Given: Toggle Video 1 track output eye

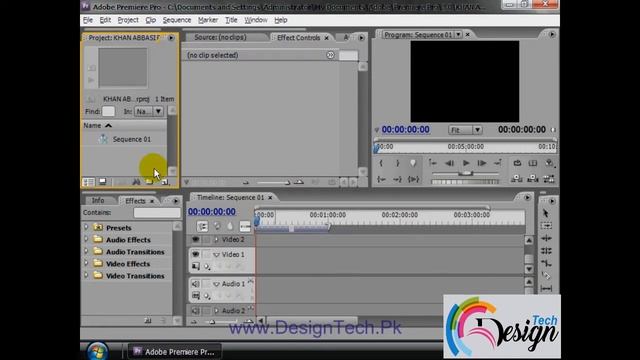Looking at the screenshot, I should pos(196,254).
